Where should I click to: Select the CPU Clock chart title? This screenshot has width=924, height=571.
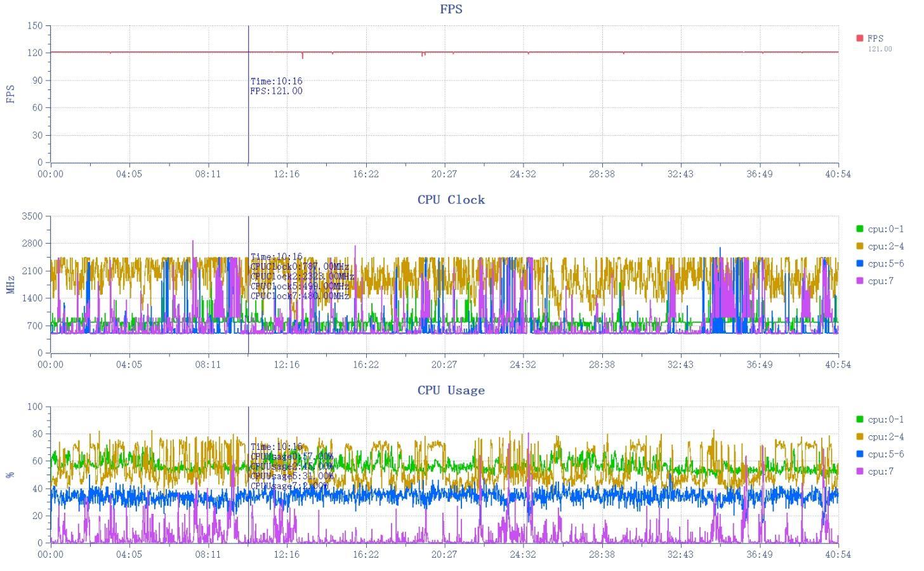click(451, 199)
